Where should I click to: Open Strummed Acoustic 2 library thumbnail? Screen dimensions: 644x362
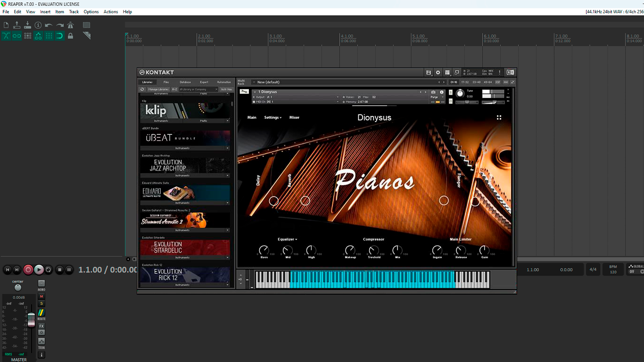[185, 220]
